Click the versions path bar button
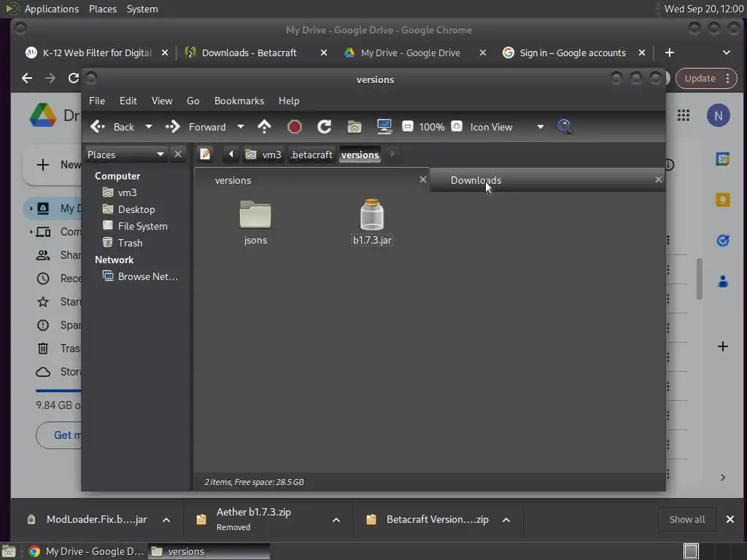747x560 pixels. click(x=360, y=155)
